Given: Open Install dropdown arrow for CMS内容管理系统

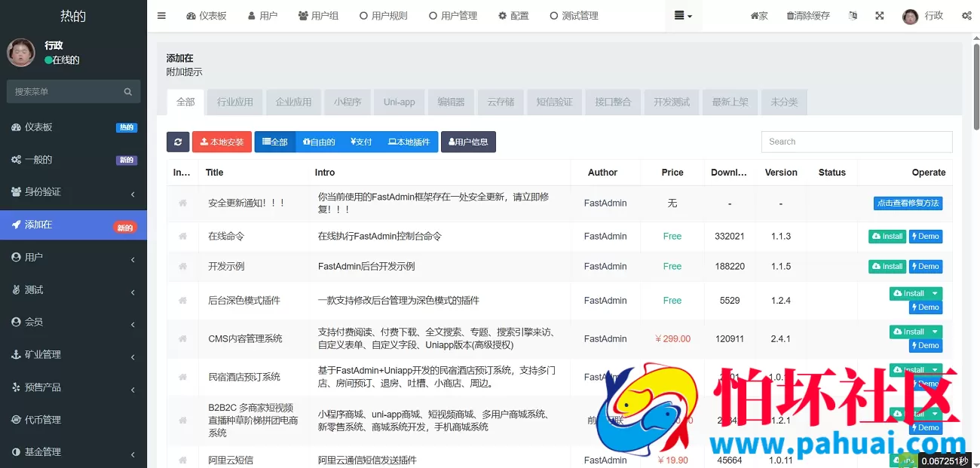Looking at the screenshot, I should click(935, 332).
